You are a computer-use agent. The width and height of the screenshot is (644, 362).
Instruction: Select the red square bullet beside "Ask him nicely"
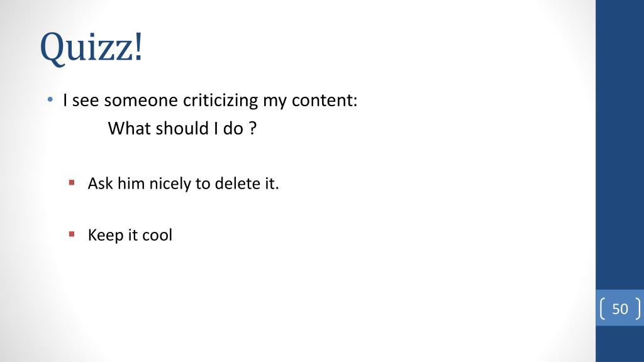click(x=72, y=183)
